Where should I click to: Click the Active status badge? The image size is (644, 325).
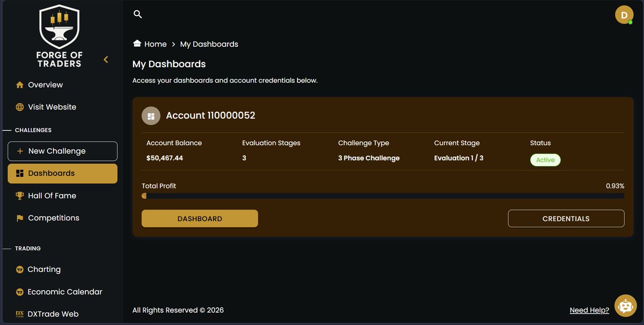[x=545, y=160]
